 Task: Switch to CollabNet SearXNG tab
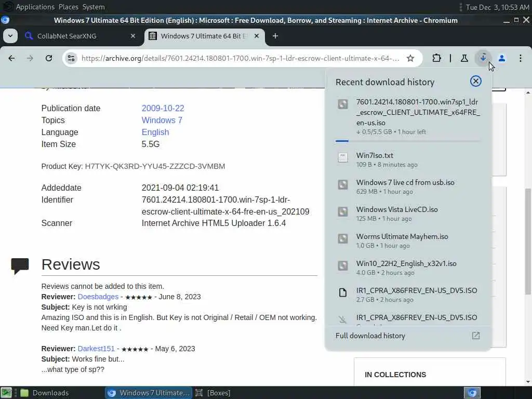pos(81,36)
